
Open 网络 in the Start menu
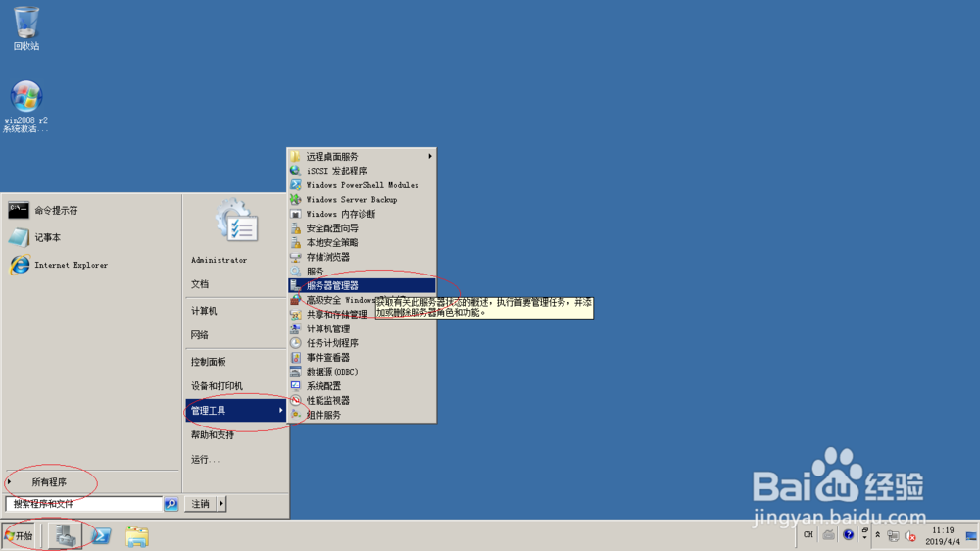pos(236,335)
